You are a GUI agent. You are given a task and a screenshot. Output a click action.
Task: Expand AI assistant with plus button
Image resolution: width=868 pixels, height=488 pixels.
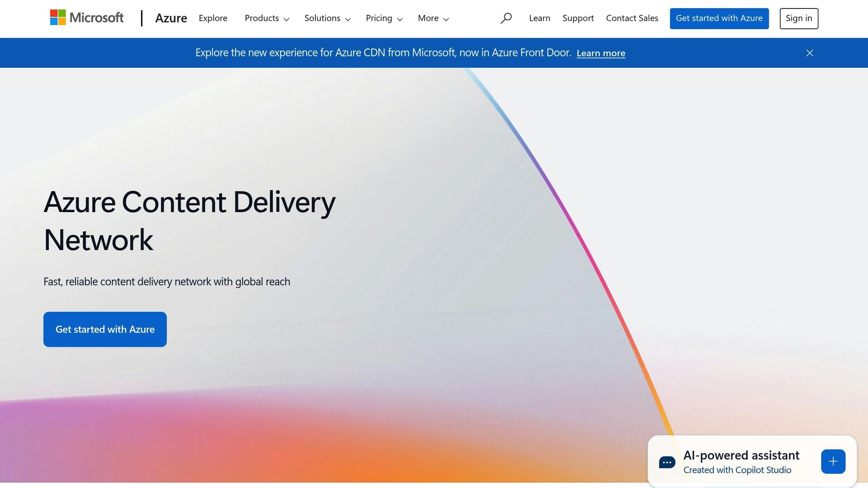(x=833, y=461)
